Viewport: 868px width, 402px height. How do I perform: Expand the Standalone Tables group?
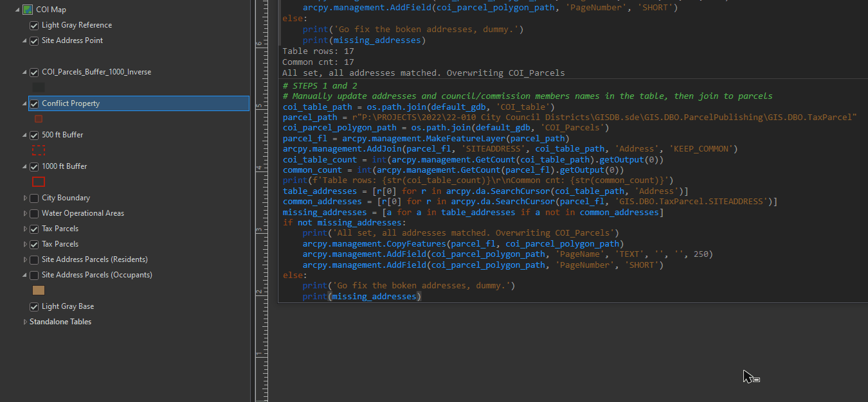tap(25, 322)
